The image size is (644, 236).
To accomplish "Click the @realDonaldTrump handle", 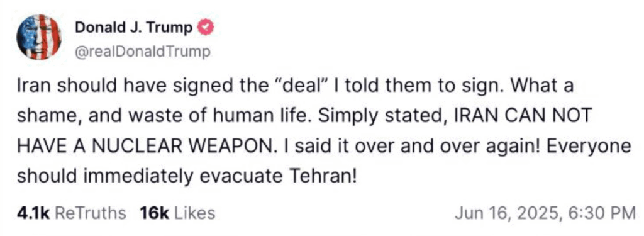I will point(142,52).
